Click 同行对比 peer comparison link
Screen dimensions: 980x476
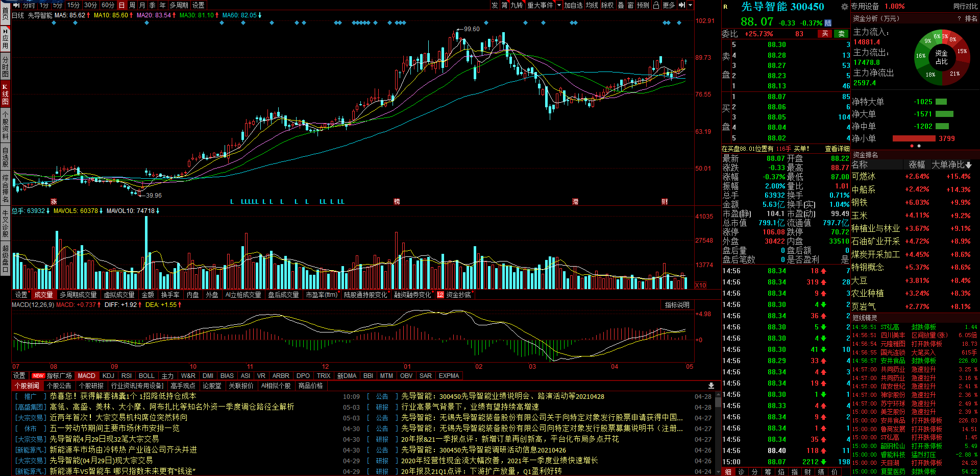[965, 7]
